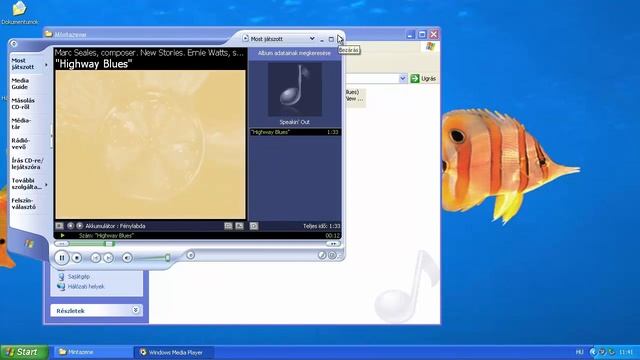Toggle the equalizer settings panel icon
Image resolution: width=640 pixels, height=360 pixels.
tap(228, 226)
